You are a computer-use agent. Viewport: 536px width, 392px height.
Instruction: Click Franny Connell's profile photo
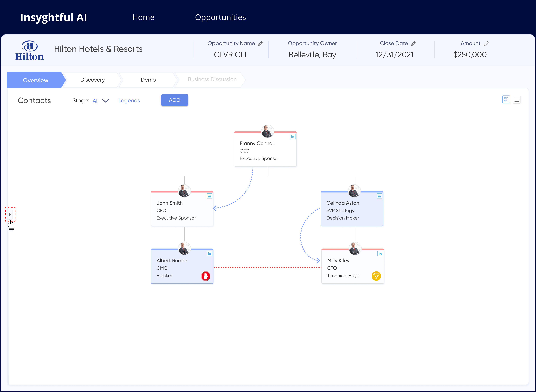[x=267, y=131]
